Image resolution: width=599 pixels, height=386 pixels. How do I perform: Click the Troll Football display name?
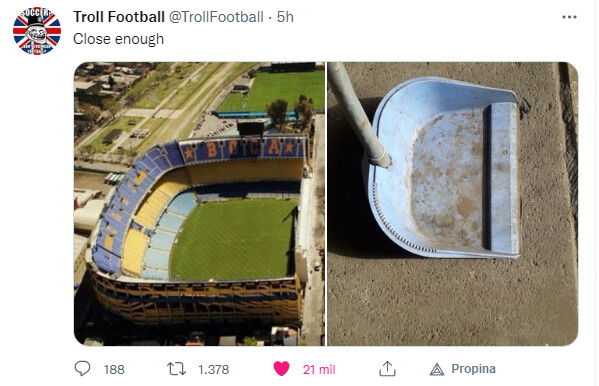[119, 17]
